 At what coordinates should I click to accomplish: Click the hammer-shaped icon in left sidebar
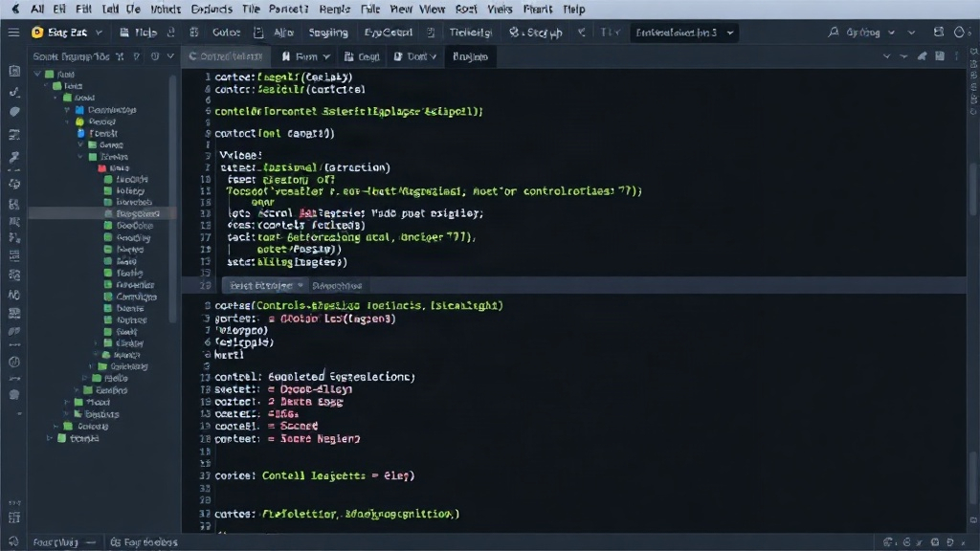point(14,156)
